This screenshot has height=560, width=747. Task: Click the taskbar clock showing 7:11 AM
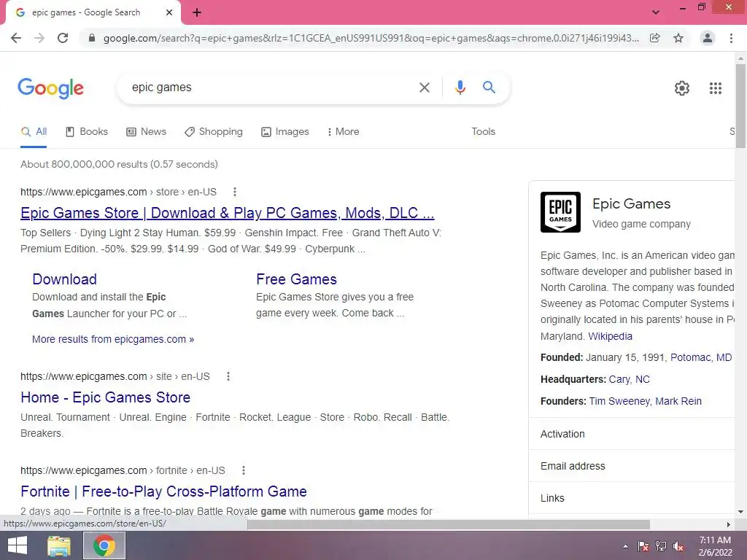(x=715, y=546)
